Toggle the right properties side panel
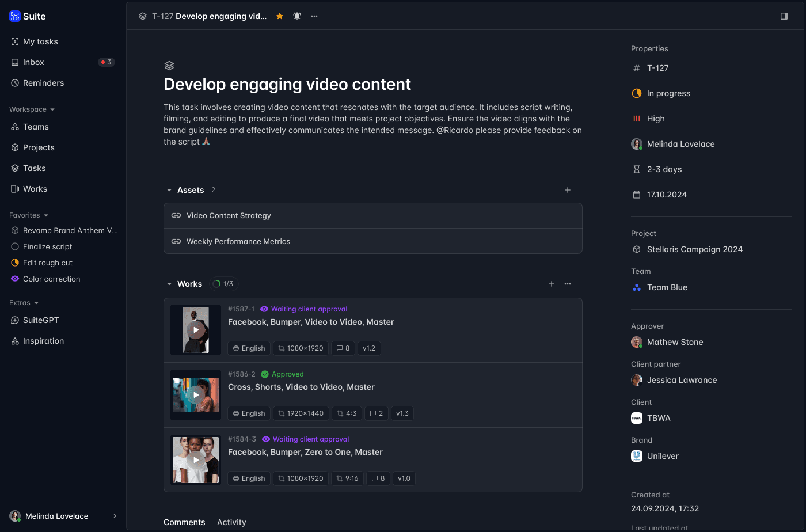The height and width of the screenshot is (532, 806). [784, 16]
